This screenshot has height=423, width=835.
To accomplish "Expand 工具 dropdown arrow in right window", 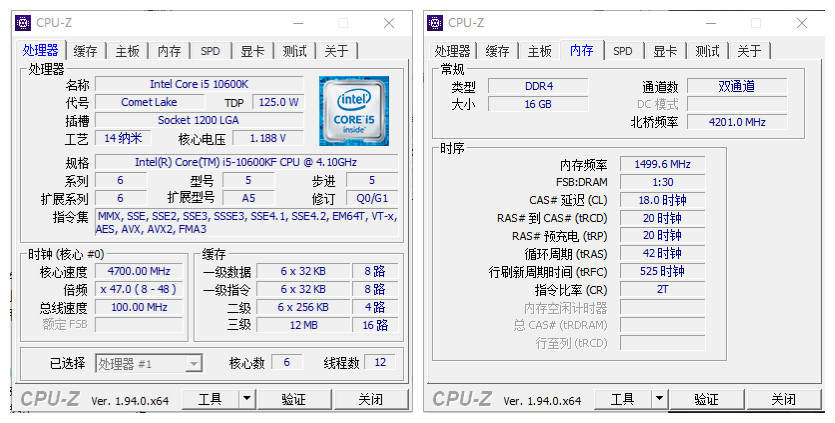I will tap(659, 399).
